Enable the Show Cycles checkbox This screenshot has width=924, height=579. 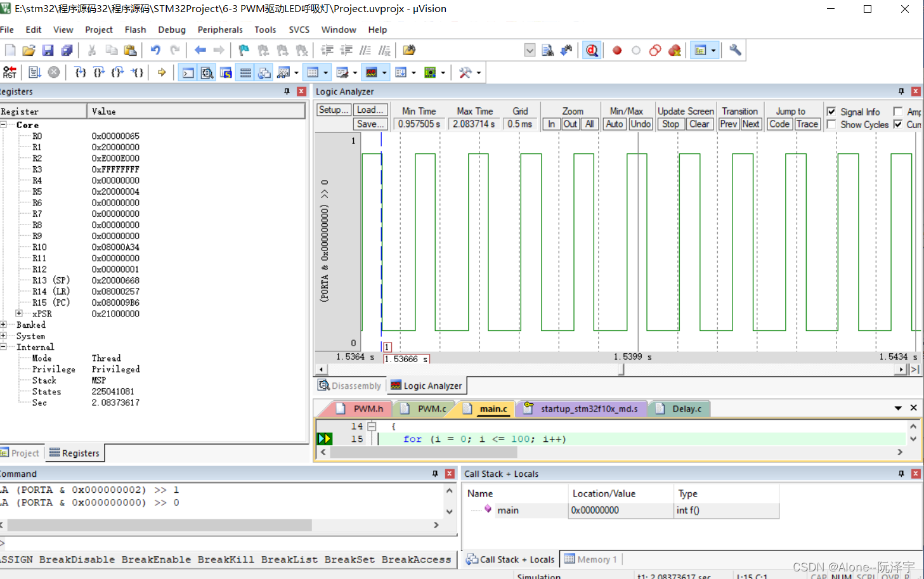click(831, 124)
